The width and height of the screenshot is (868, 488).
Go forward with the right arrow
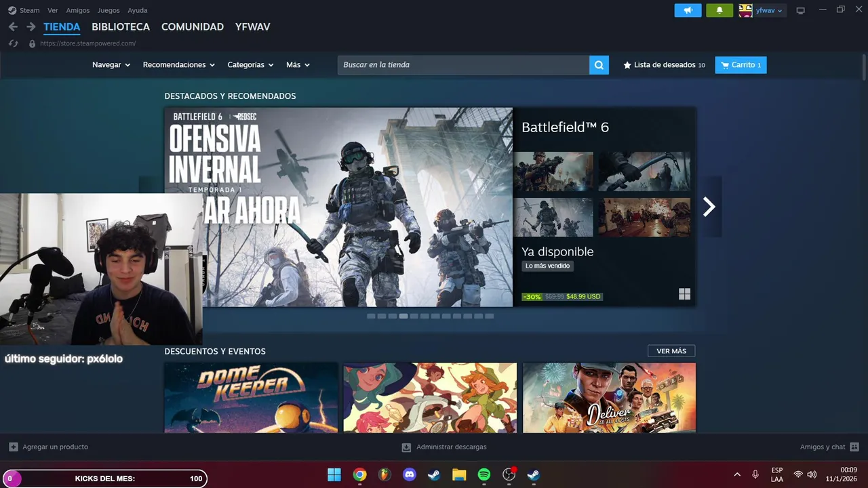coord(31,27)
